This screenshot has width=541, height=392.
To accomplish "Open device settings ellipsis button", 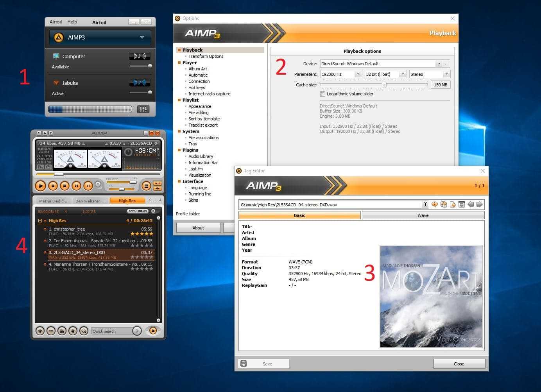I will point(446,64).
